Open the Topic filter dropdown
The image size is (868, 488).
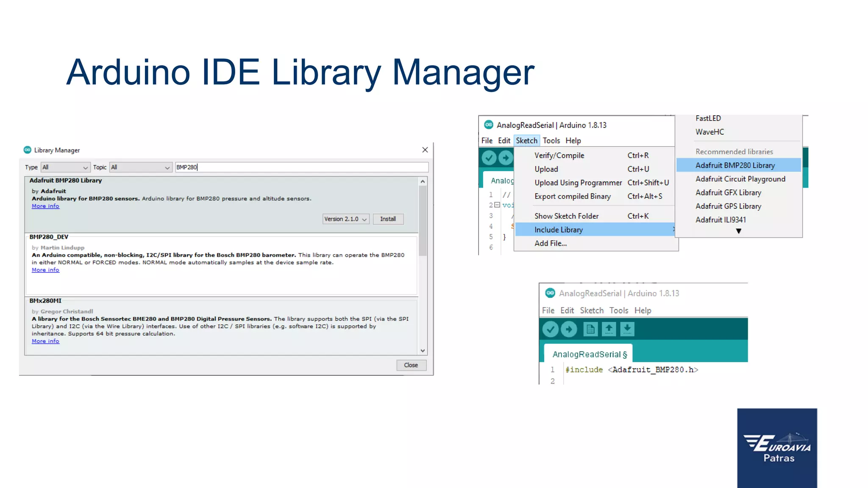coord(141,167)
